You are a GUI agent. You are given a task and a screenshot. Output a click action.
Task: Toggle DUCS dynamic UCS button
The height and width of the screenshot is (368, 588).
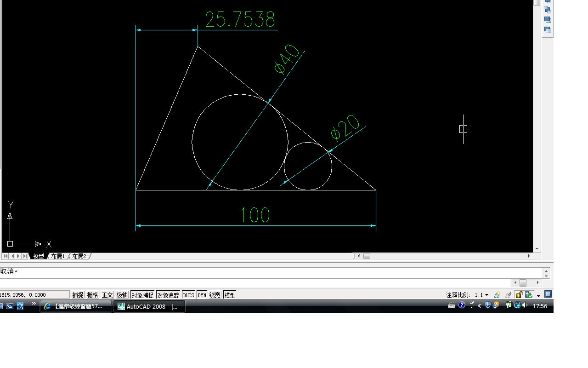[x=189, y=295]
